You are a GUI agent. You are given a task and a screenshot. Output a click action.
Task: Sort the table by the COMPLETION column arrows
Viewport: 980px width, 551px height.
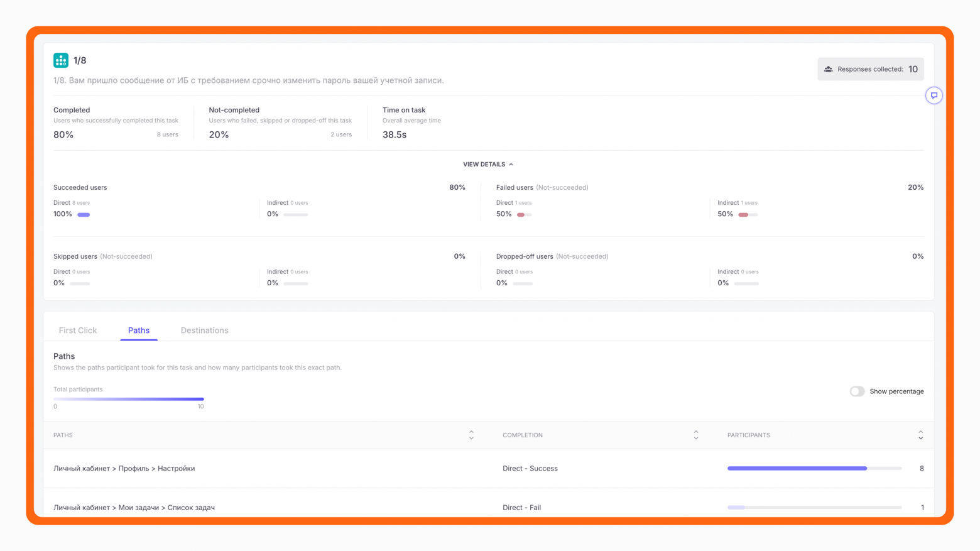point(695,435)
